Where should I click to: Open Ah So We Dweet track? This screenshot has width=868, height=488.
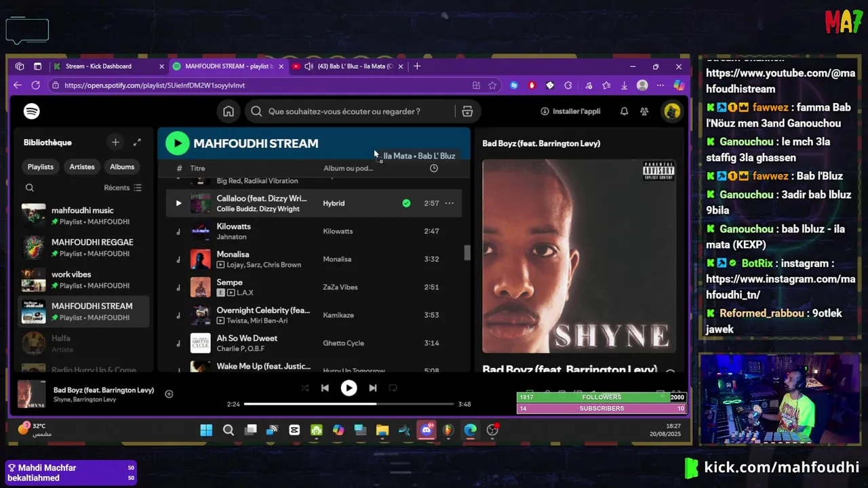314,343
